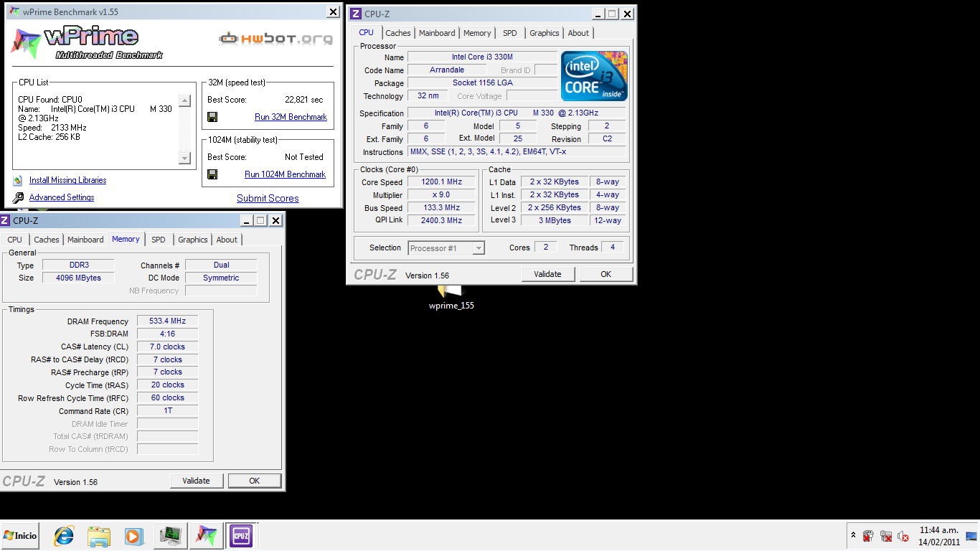
Task: Open the disabled Processor #1 selection dropdown
Action: point(446,248)
